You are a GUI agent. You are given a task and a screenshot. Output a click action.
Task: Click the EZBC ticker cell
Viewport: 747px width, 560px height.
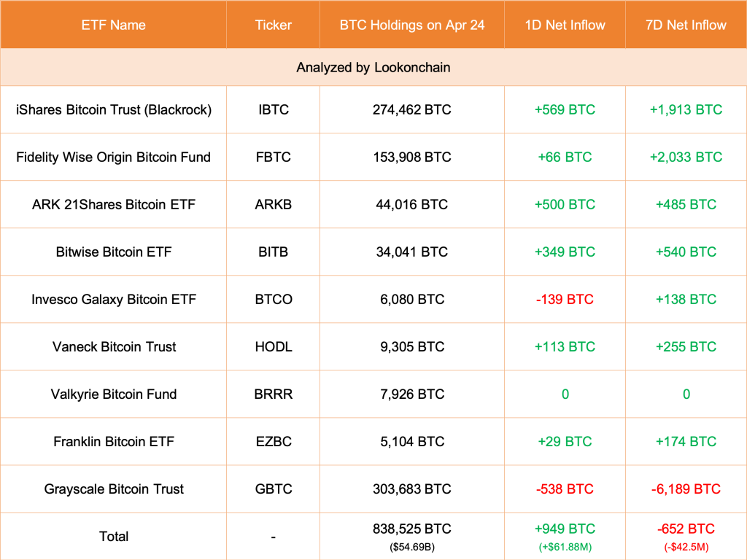(x=274, y=441)
